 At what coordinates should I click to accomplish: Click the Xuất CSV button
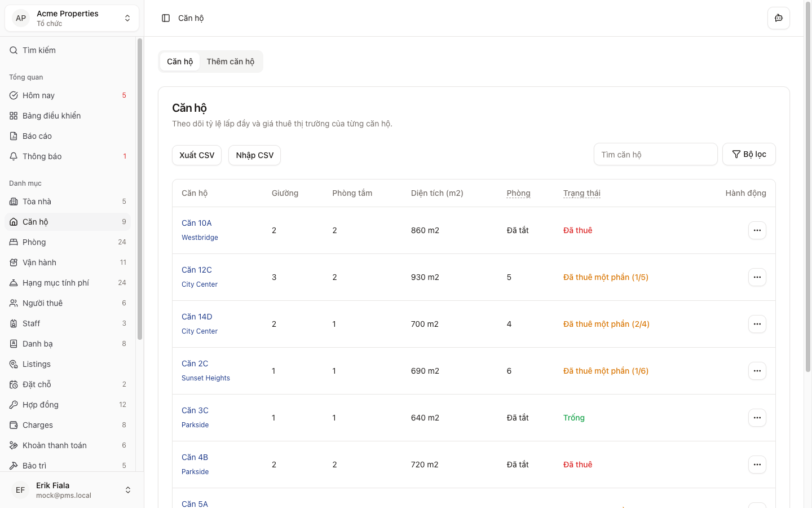click(x=197, y=155)
